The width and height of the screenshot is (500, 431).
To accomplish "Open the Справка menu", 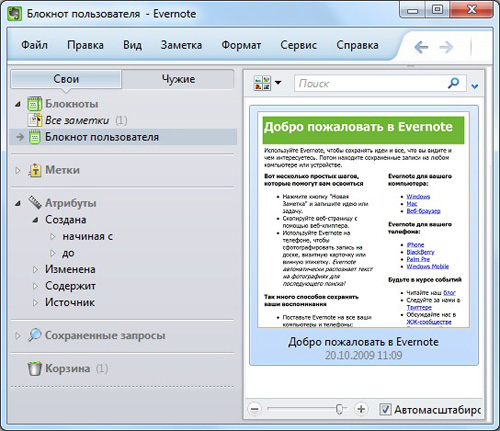I will [x=357, y=45].
